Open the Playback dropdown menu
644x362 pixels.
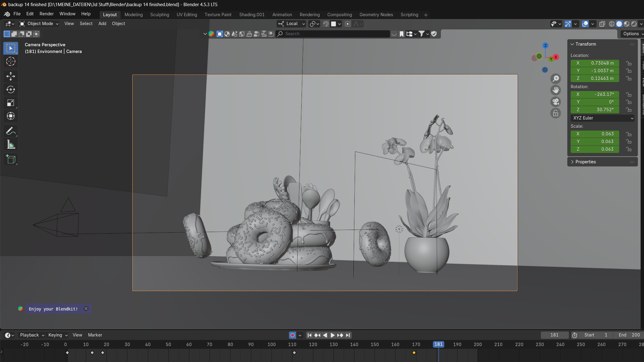(x=32, y=335)
